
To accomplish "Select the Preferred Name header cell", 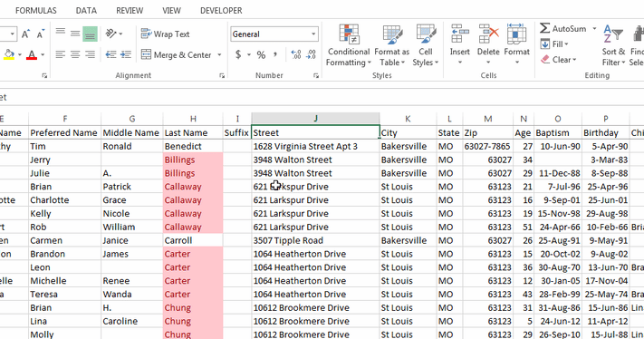I will click(65, 132).
